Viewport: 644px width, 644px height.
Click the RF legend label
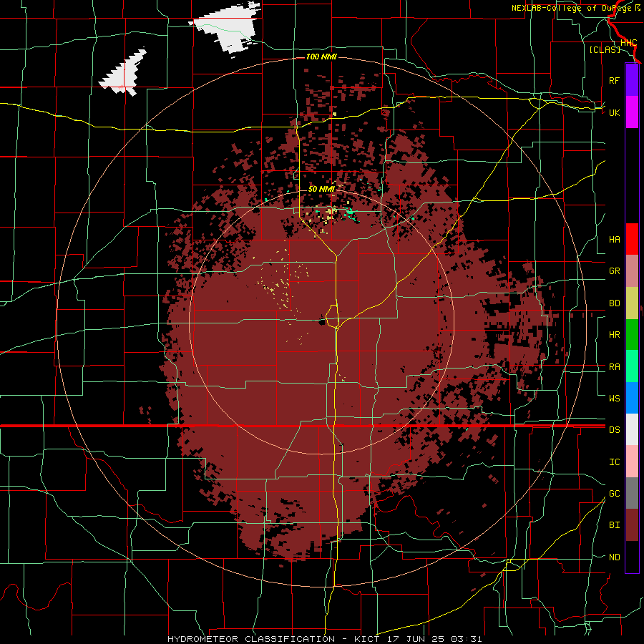coord(615,80)
